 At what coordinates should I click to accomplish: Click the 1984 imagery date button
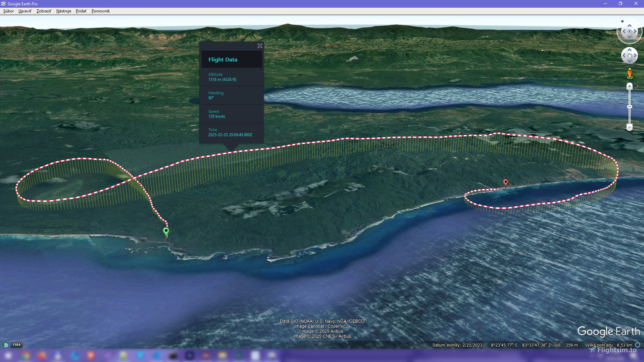tap(16, 345)
